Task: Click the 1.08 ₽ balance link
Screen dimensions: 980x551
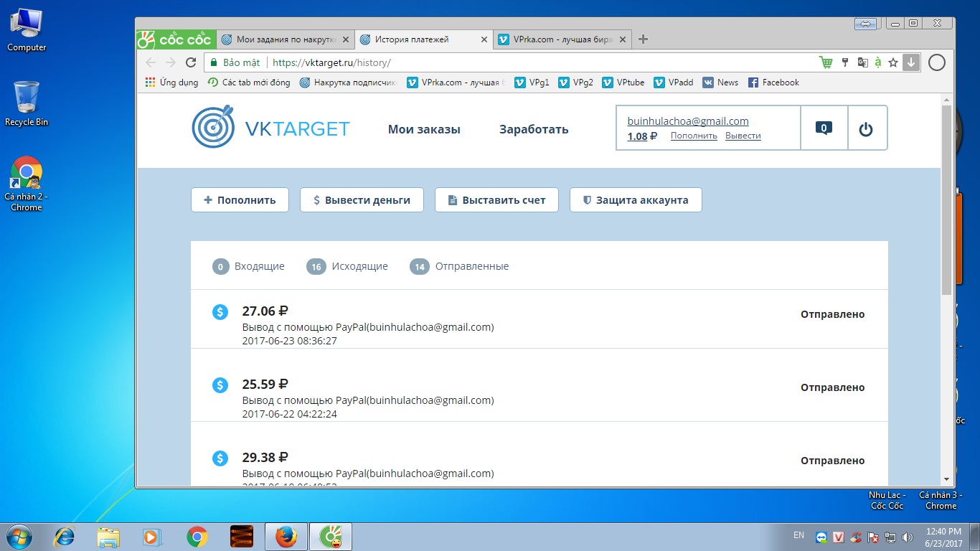Action: 642,136
